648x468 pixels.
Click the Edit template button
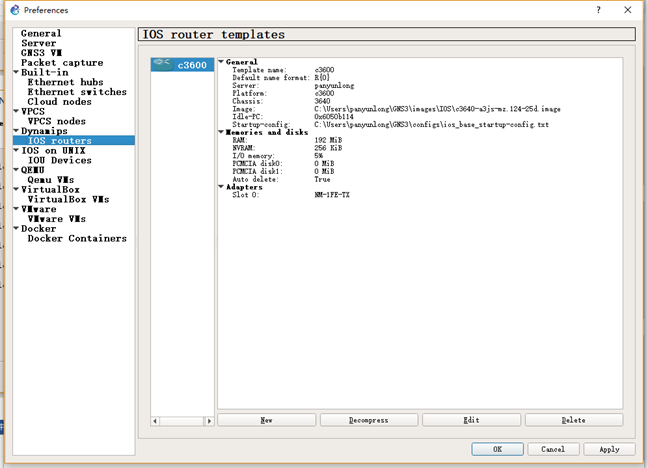click(471, 420)
